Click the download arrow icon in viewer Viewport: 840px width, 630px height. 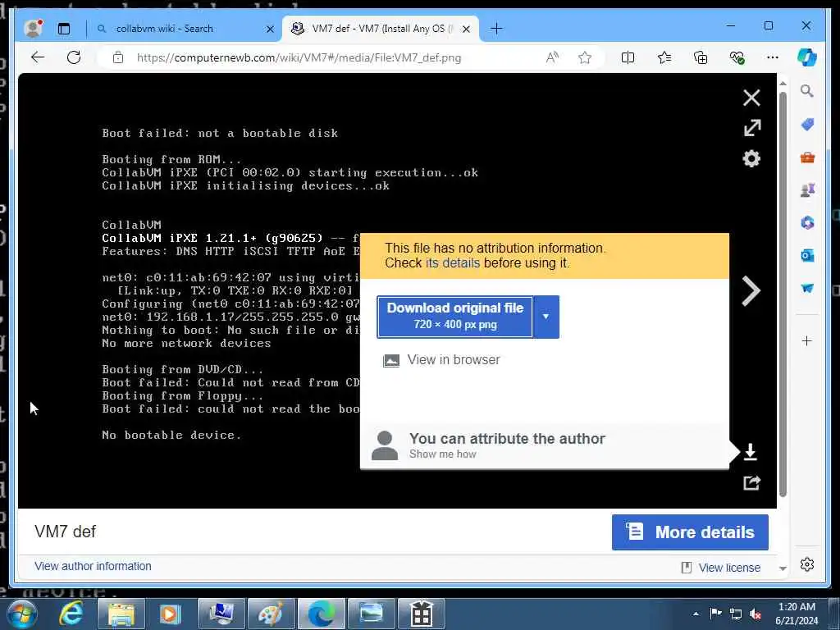[x=751, y=452]
